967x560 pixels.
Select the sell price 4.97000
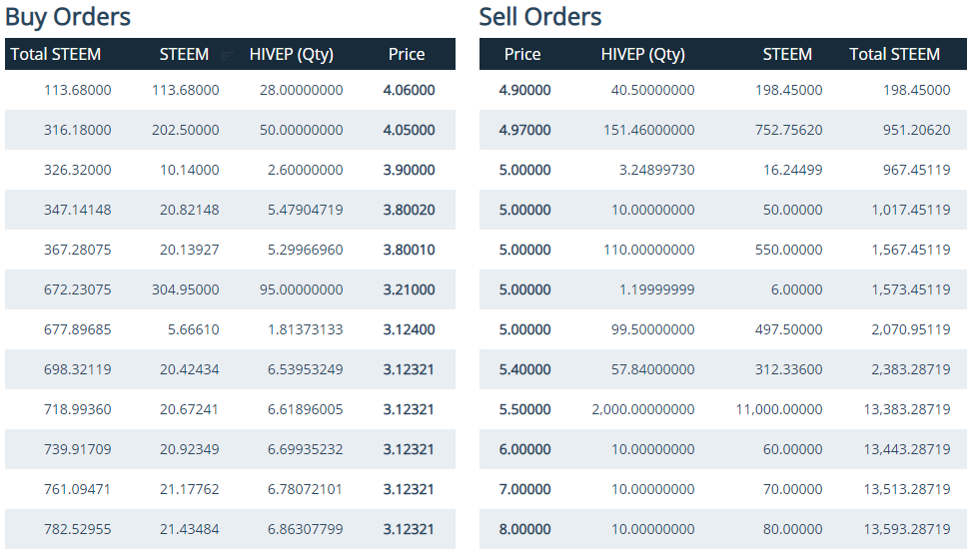click(x=524, y=130)
